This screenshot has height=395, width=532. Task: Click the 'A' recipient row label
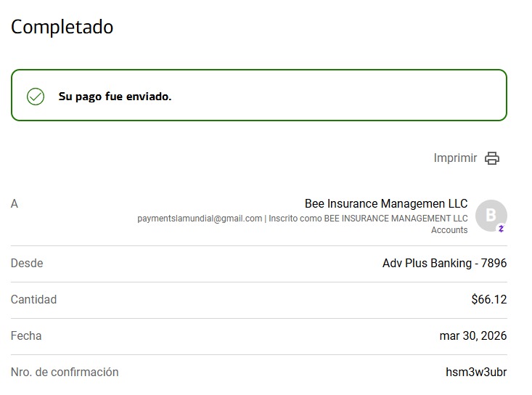point(15,204)
